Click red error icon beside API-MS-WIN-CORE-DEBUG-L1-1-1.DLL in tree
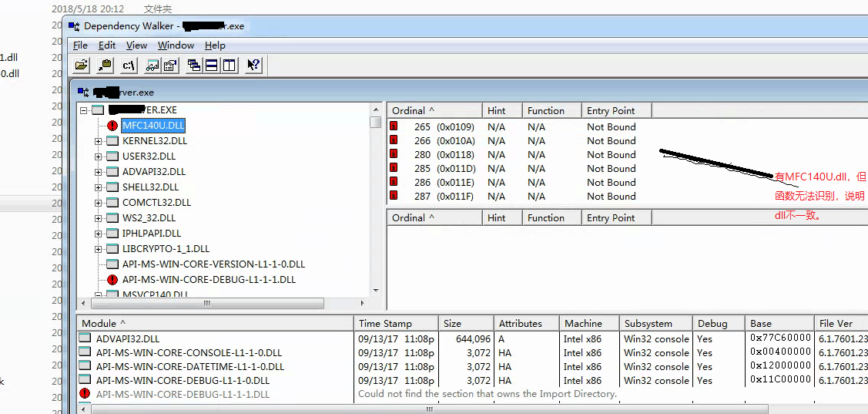 (113, 279)
